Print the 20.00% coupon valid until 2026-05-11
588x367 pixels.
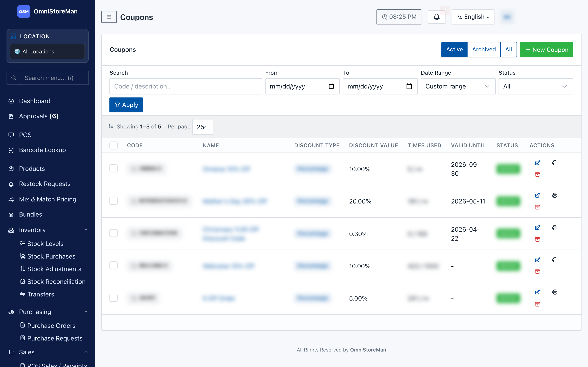pos(555,195)
